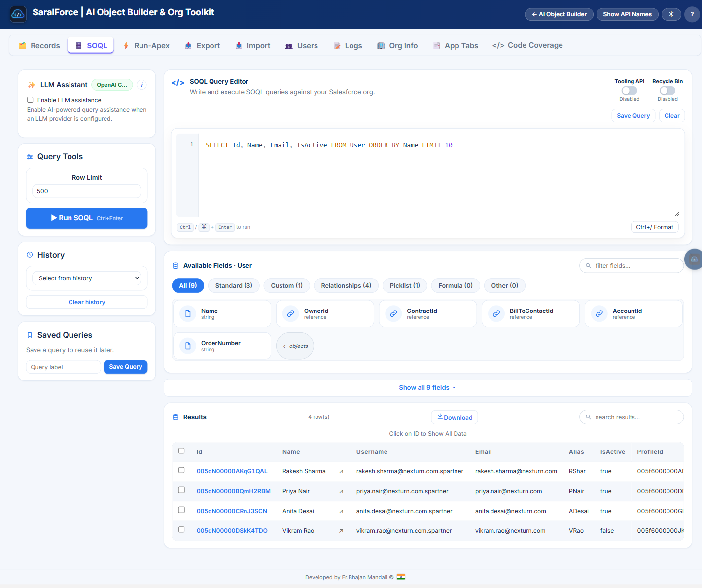Click the OrderNumber field document icon

coord(188,346)
